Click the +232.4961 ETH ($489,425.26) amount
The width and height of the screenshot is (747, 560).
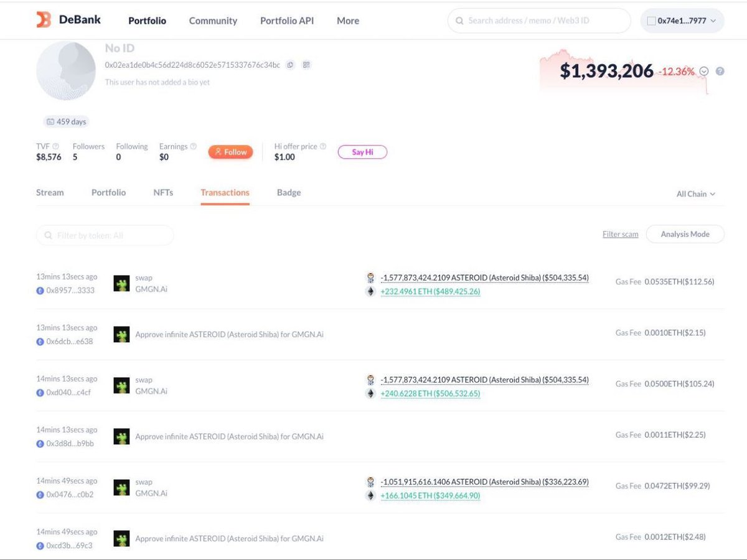click(x=430, y=291)
